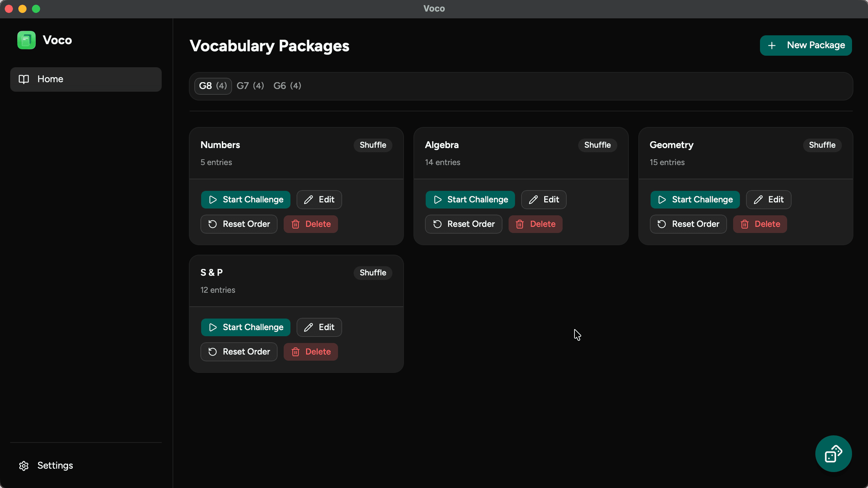Edit the S & P package
This screenshot has width=868, height=488.
tap(319, 327)
